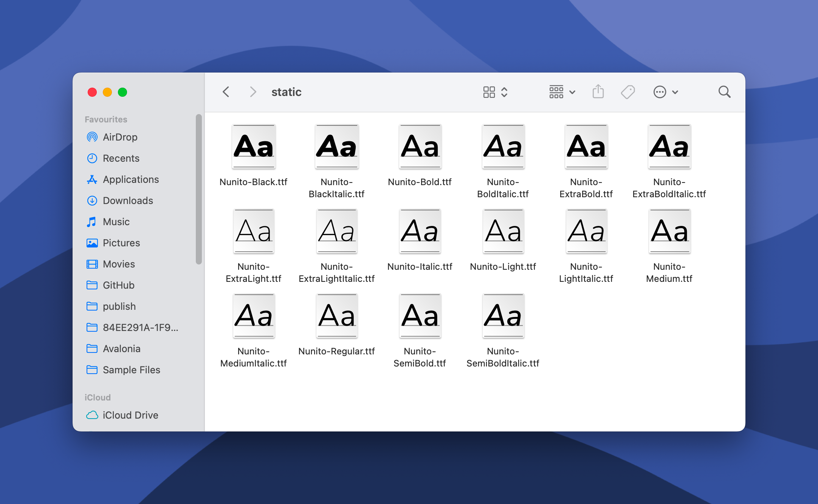Image resolution: width=818 pixels, height=504 pixels.
Task: Expand the chevron beside the actions menu
Action: click(675, 92)
